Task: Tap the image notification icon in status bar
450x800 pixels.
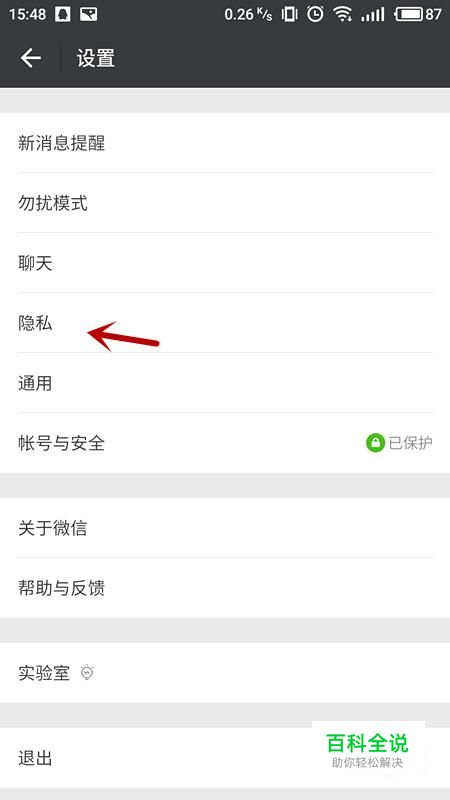Action: [88, 14]
